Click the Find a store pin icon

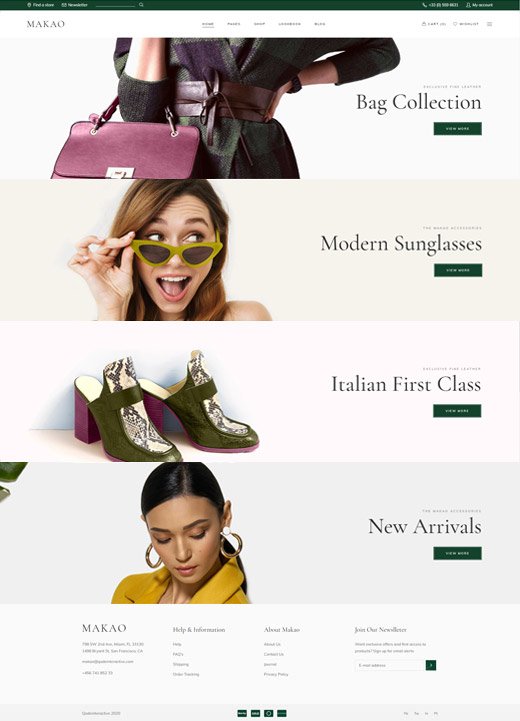pos(29,5)
